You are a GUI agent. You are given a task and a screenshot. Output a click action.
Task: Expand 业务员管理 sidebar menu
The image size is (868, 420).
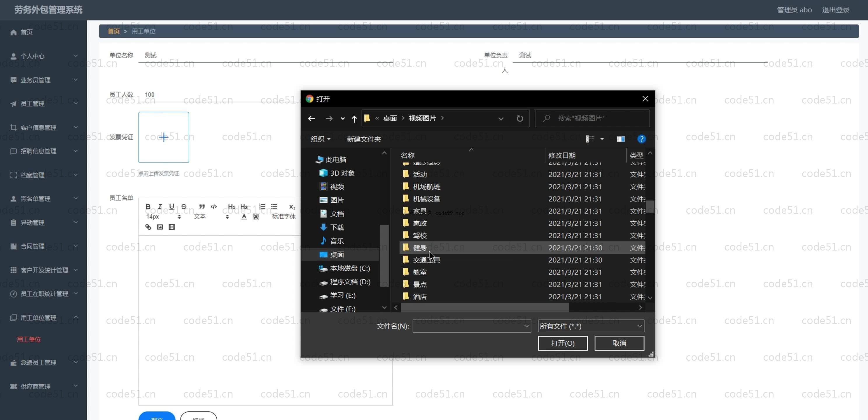pos(43,80)
